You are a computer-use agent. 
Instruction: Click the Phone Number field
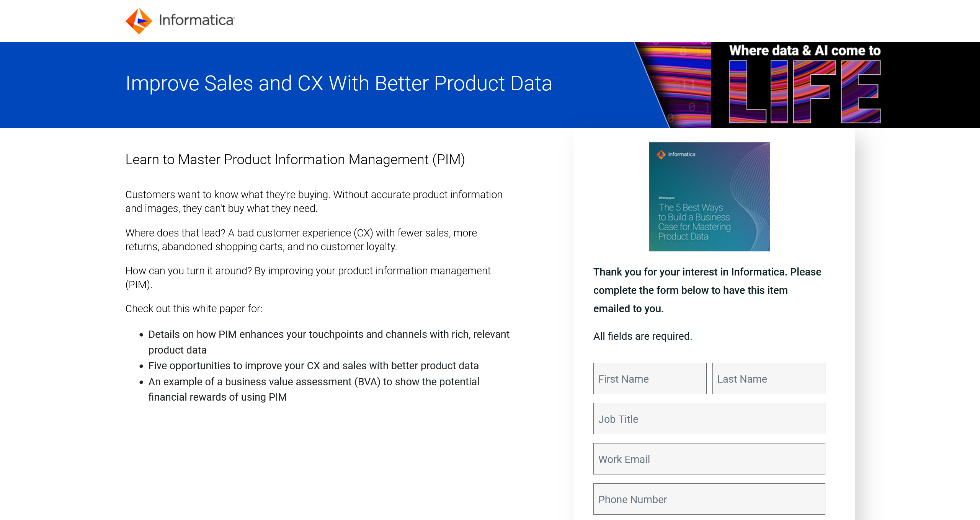pos(709,499)
